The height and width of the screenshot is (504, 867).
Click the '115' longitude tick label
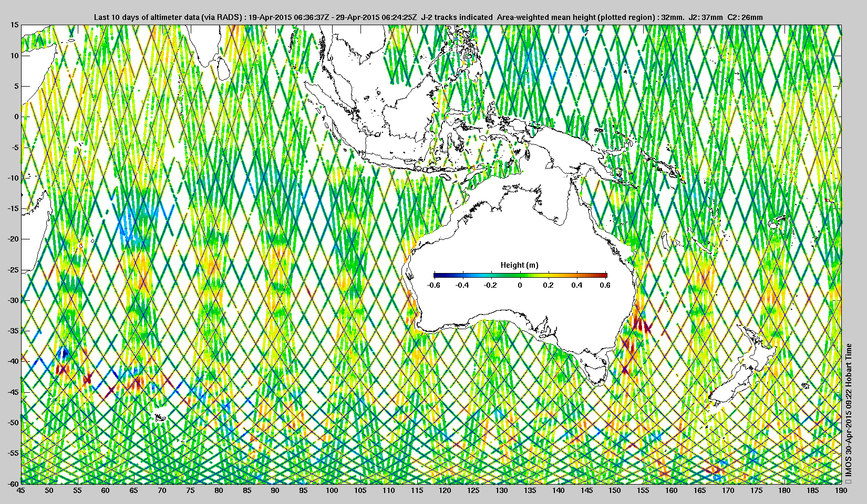(417, 490)
